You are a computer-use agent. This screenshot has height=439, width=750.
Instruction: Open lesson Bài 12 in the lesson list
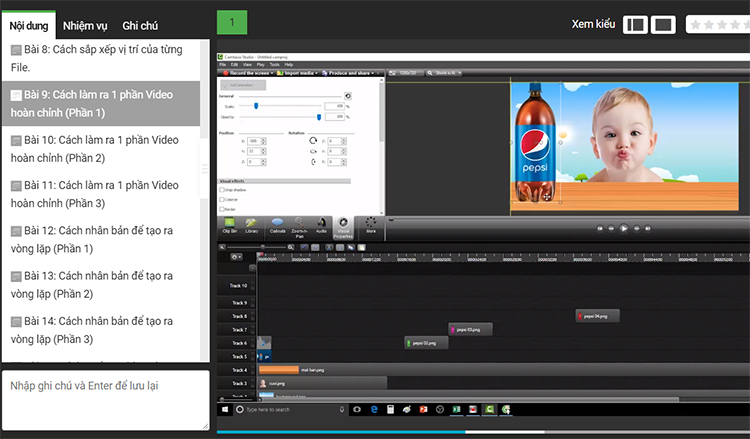[98, 239]
